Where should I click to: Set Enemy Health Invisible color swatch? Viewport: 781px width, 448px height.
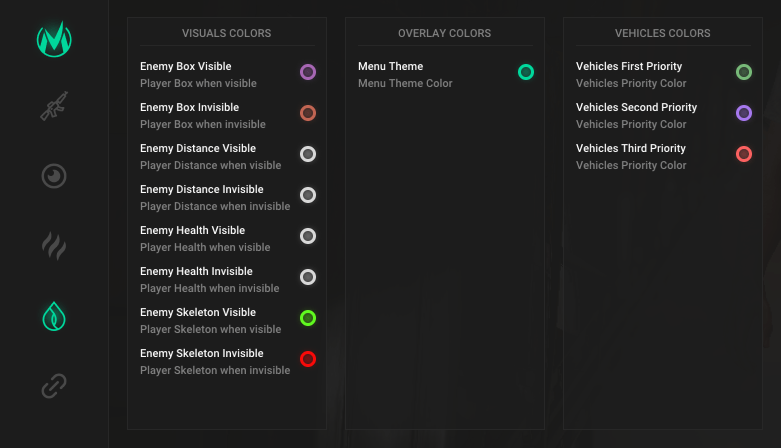point(308,277)
